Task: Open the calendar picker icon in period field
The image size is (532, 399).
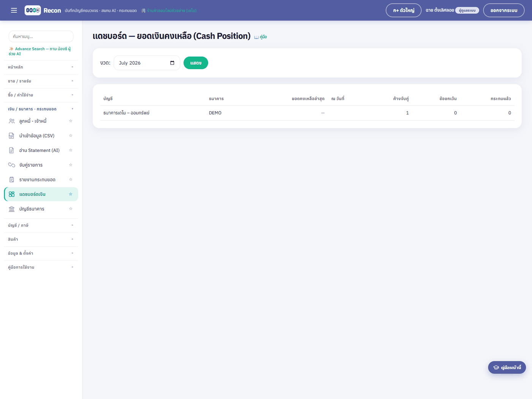Action: [x=172, y=63]
